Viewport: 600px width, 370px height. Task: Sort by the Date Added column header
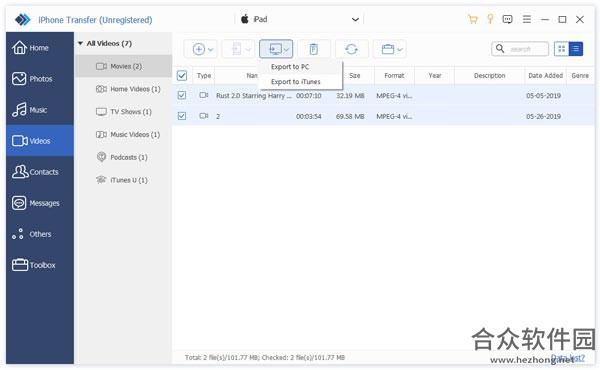[x=545, y=75]
